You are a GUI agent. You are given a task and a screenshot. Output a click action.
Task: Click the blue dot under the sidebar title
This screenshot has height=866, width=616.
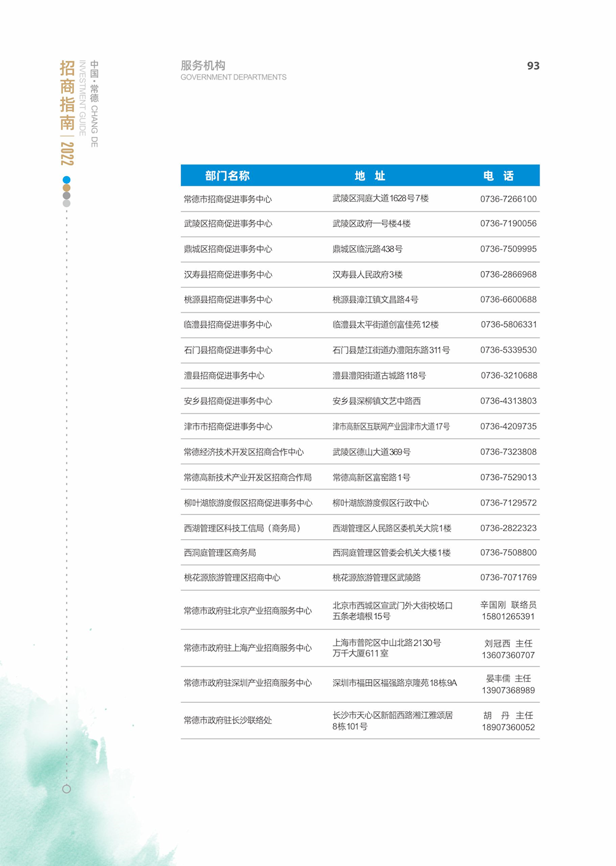[67, 179]
